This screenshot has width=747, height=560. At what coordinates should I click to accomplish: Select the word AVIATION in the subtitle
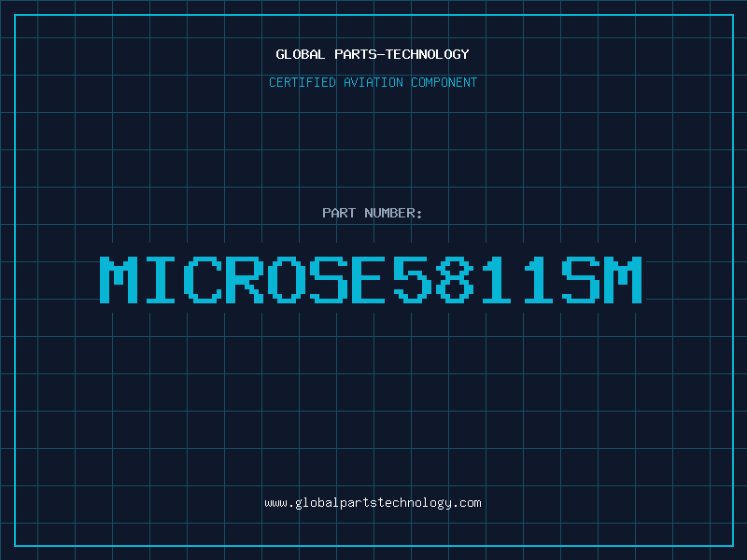373,82
